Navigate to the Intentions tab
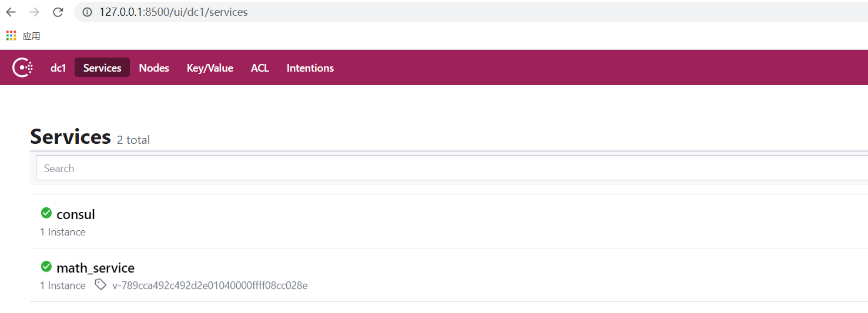The height and width of the screenshot is (313, 868). (310, 68)
